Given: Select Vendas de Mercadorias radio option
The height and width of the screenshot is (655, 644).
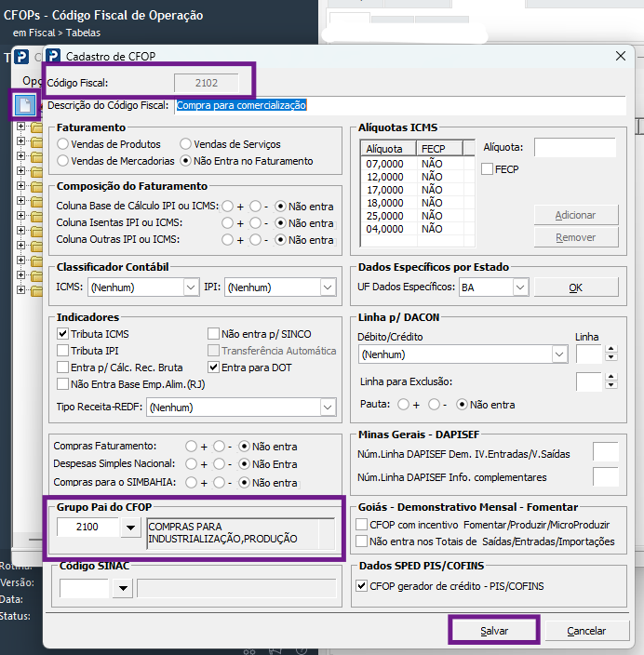Looking at the screenshot, I should [x=62, y=161].
